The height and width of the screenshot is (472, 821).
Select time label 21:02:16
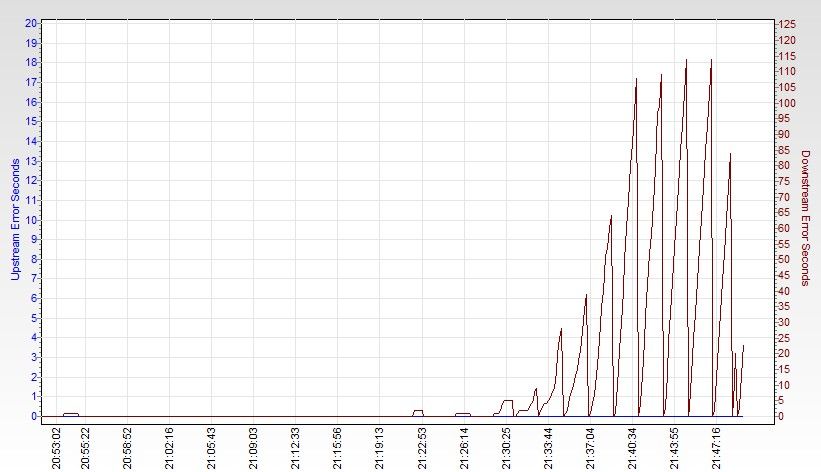(170, 448)
